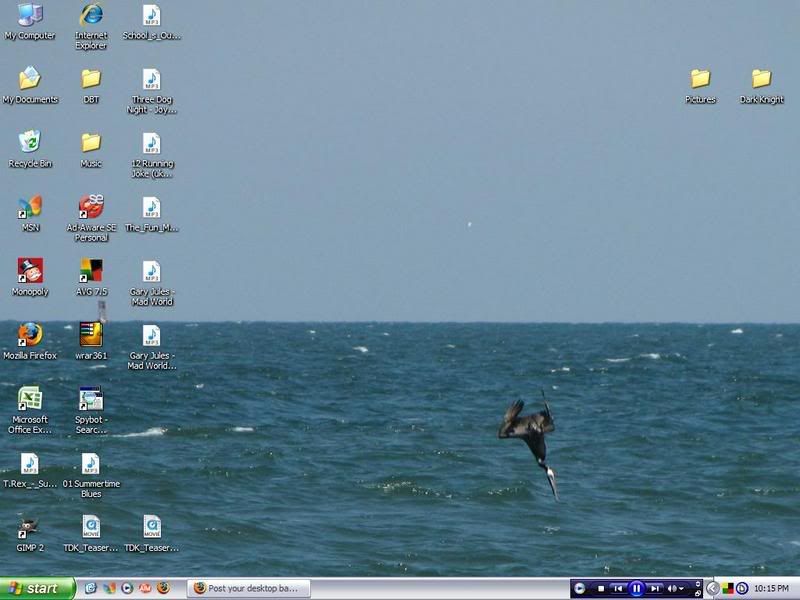Select the 01 Summertime Blues MP3 file
This screenshot has width=800, height=600.
(x=91, y=464)
